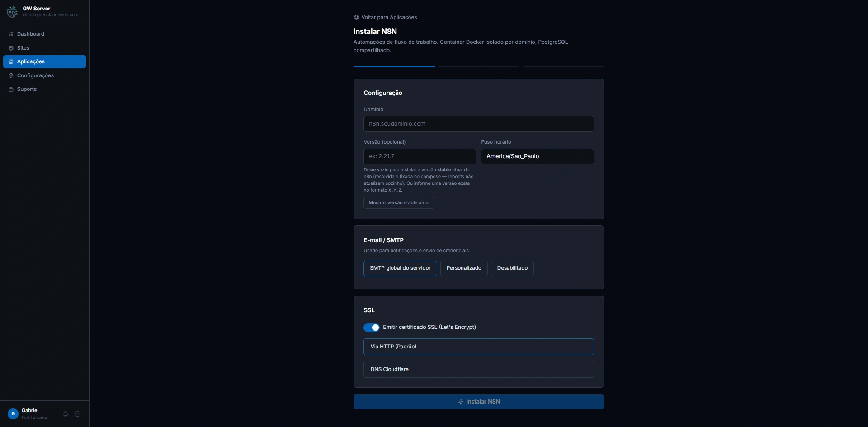Click Gabriel's avatar circle

13,414
